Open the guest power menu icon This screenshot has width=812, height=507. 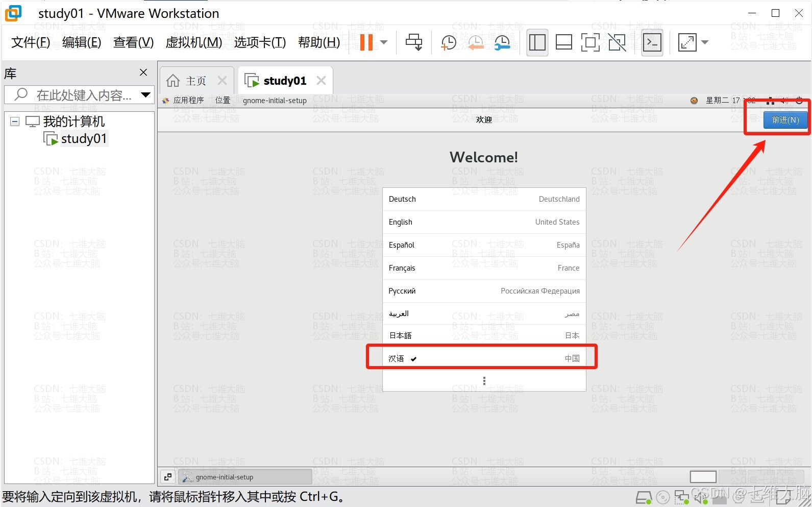click(799, 101)
